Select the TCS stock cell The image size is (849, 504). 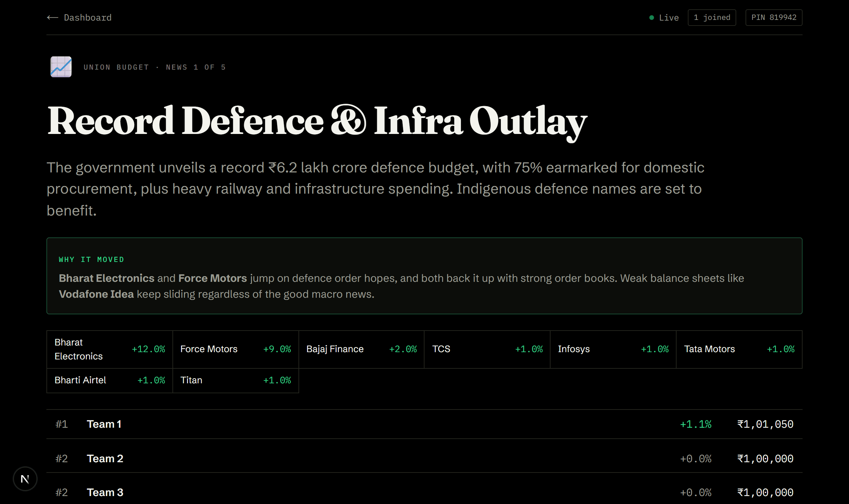click(x=487, y=349)
